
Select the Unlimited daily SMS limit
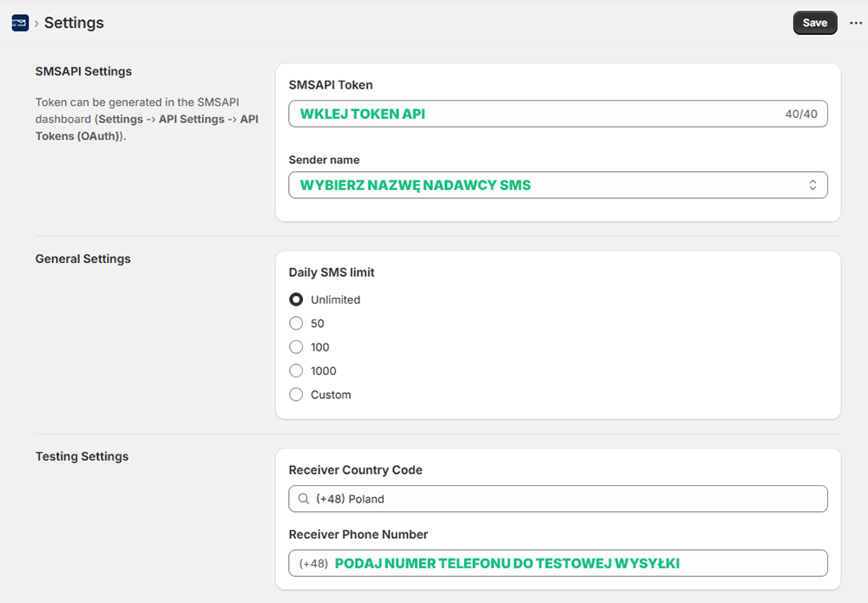point(296,299)
